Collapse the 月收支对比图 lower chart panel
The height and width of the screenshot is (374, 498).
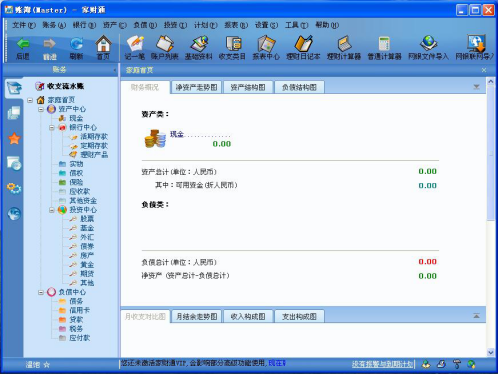coord(477,316)
